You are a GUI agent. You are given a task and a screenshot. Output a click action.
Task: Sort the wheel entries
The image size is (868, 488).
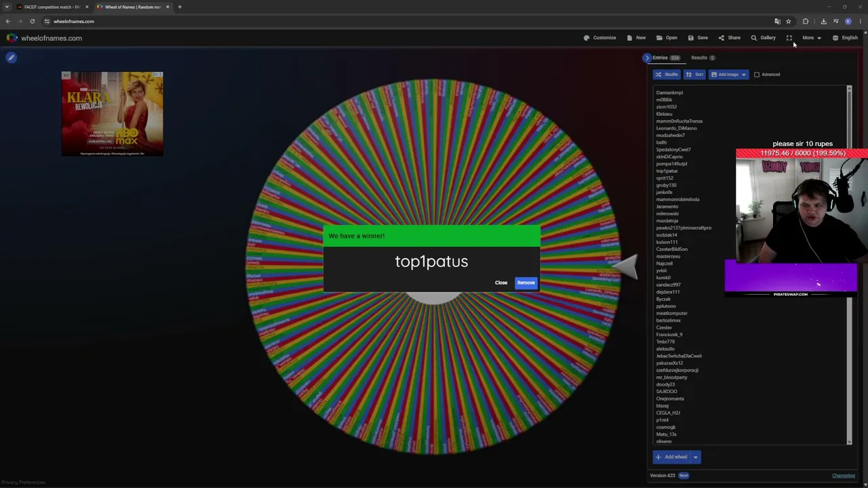pyautogui.click(x=694, y=75)
